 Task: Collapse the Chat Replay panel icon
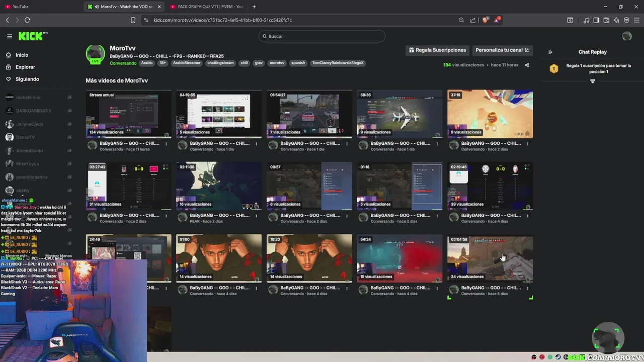tap(550, 52)
